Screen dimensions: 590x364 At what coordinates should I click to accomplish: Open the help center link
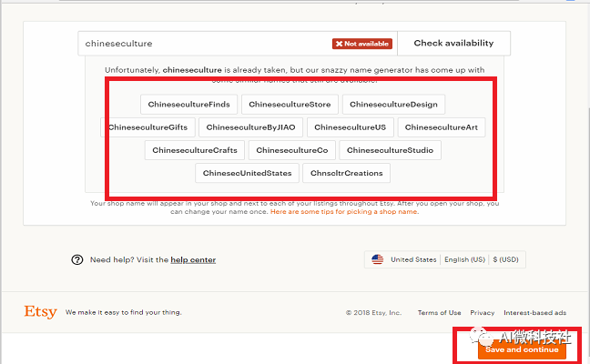click(x=193, y=260)
